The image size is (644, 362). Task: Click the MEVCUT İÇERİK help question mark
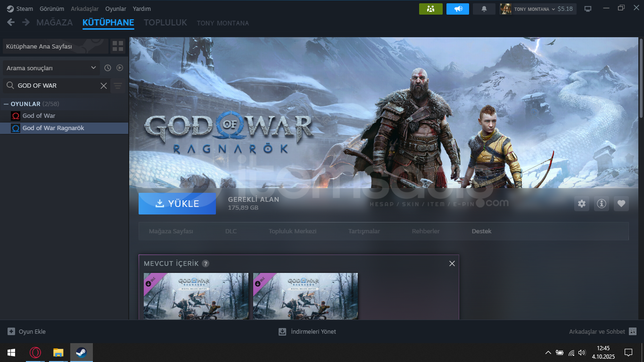click(x=206, y=263)
